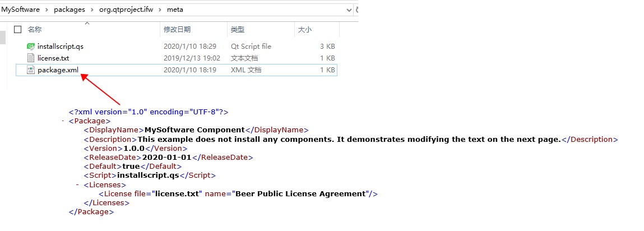
Task: Sort files by the 修改日期 column
Action: pyautogui.click(x=177, y=30)
